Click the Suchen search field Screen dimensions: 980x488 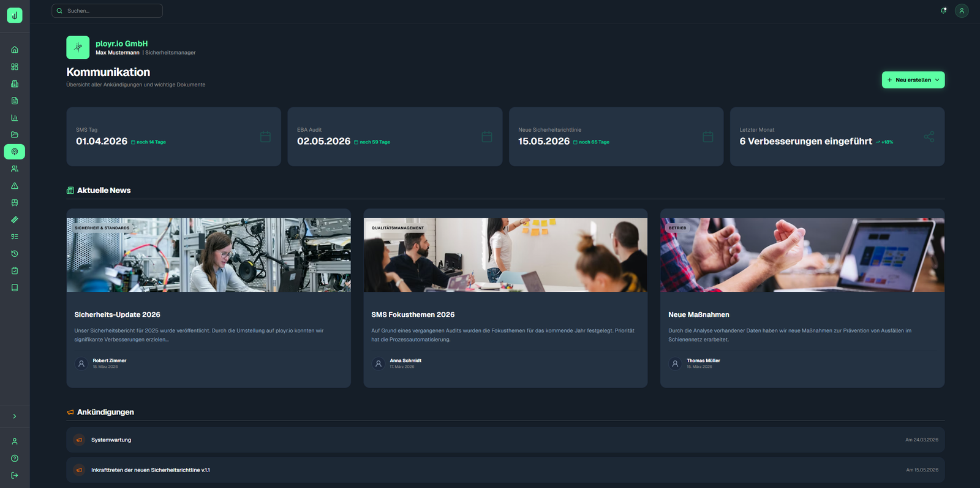(108, 10)
